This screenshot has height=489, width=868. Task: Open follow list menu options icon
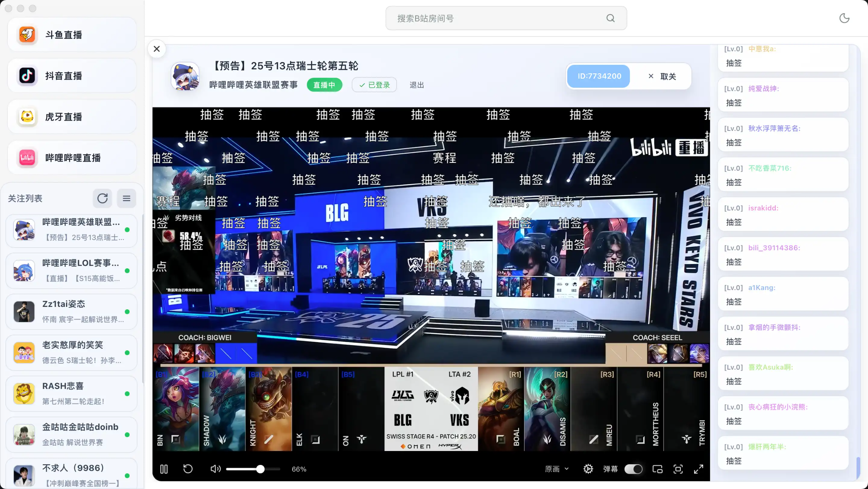126,198
